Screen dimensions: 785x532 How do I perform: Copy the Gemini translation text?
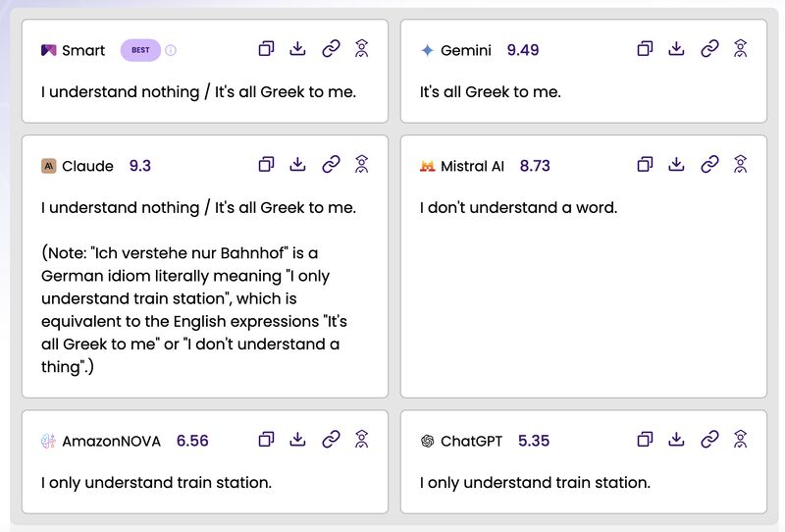[645, 49]
